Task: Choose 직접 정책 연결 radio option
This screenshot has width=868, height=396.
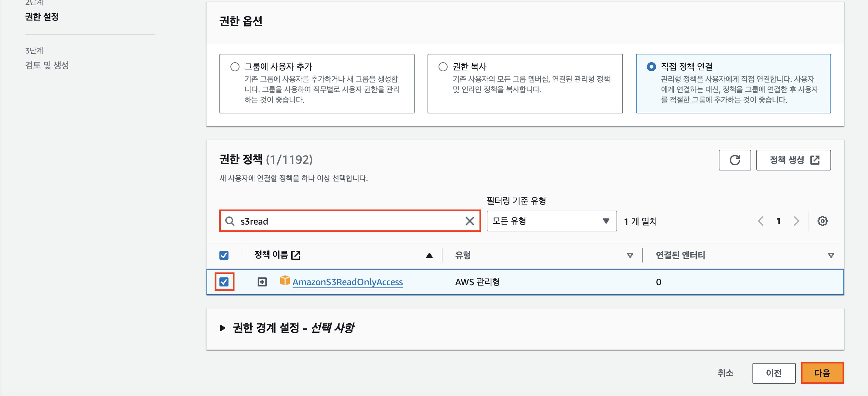Action: point(651,67)
